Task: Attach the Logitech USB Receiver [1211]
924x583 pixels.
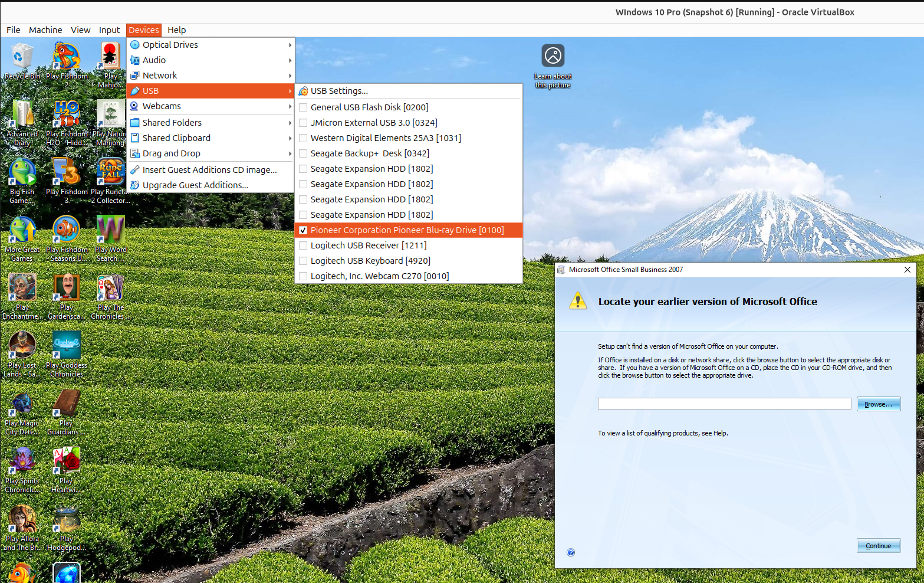Action: click(408, 245)
